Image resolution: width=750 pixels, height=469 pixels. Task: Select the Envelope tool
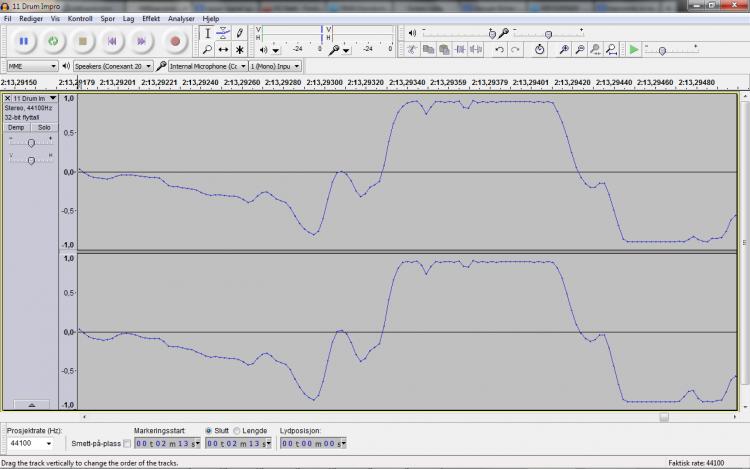pos(223,33)
